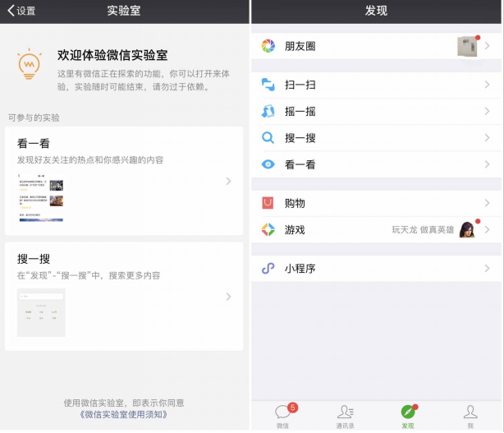Click chevron on 搜一搜 row in 发现
The image size is (504, 433).
coord(488,138)
